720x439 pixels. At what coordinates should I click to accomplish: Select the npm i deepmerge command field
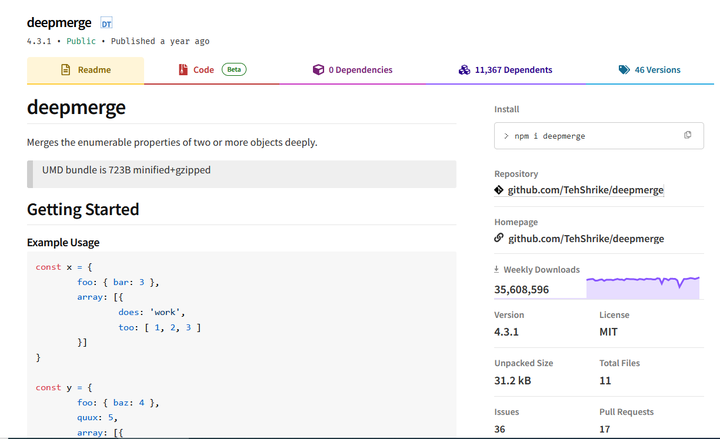(585, 135)
